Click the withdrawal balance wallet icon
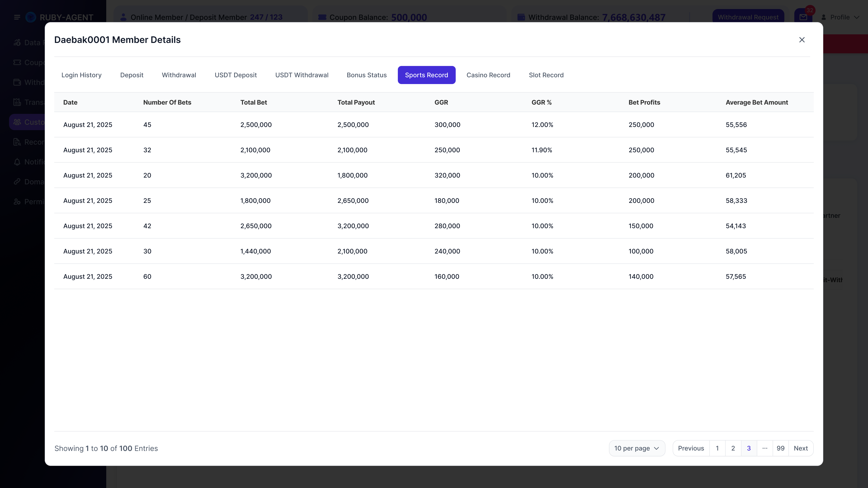 click(x=521, y=17)
